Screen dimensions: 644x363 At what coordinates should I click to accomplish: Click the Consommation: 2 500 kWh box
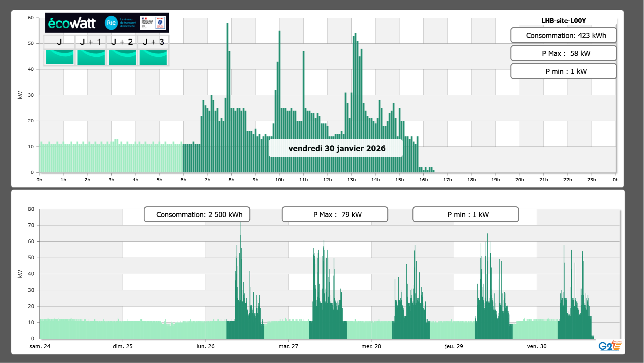pyautogui.click(x=197, y=214)
